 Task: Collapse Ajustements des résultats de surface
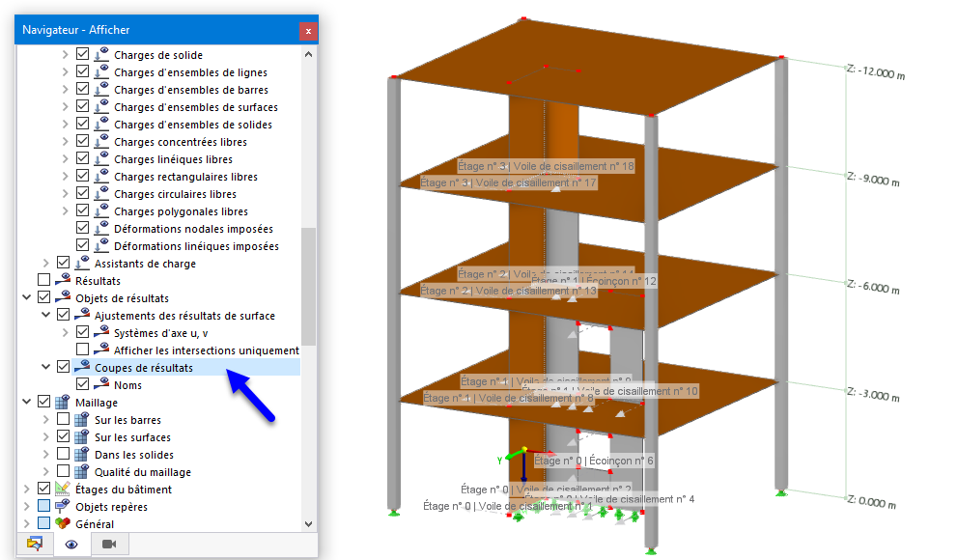(x=45, y=315)
